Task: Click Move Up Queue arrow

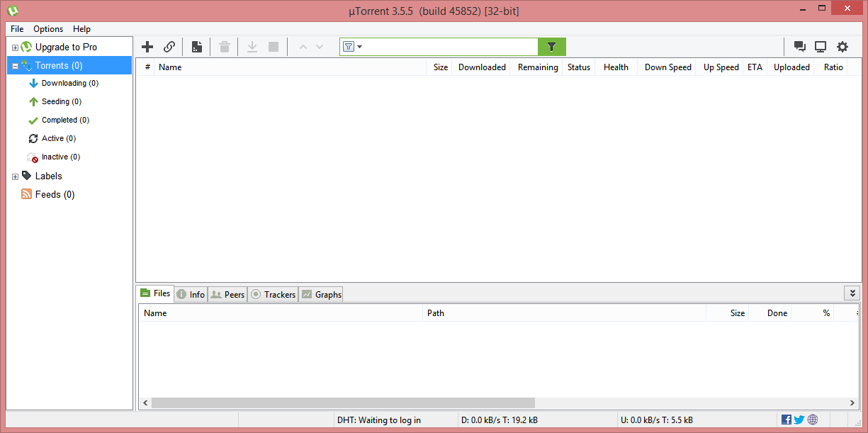Action: tap(303, 47)
